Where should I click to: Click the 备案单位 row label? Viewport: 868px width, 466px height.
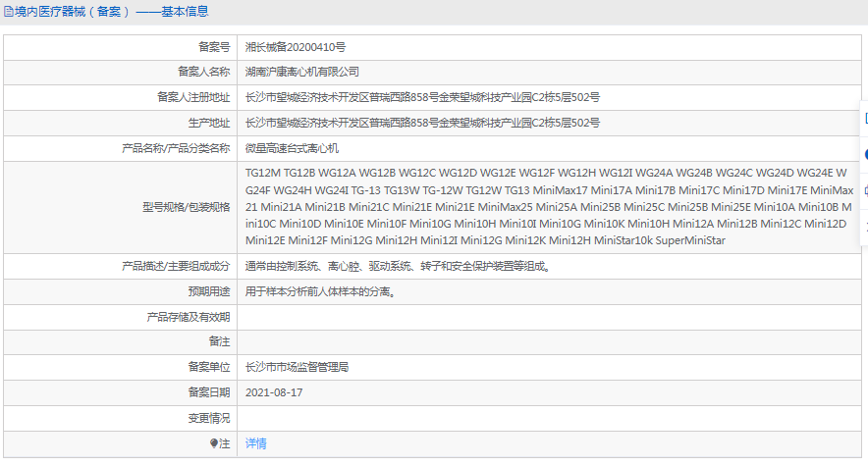point(209,367)
